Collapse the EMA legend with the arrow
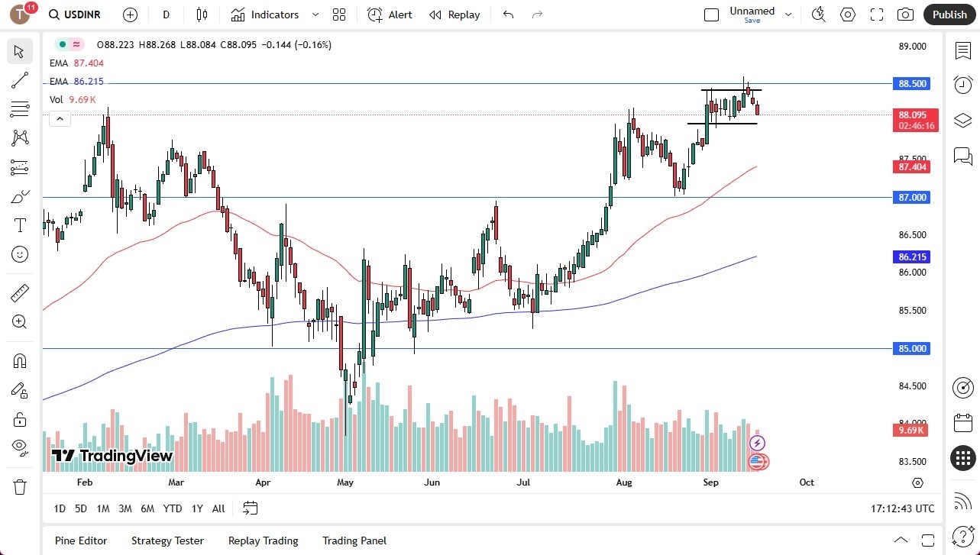The width and height of the screenshot is (980, 555). point(60,118)
